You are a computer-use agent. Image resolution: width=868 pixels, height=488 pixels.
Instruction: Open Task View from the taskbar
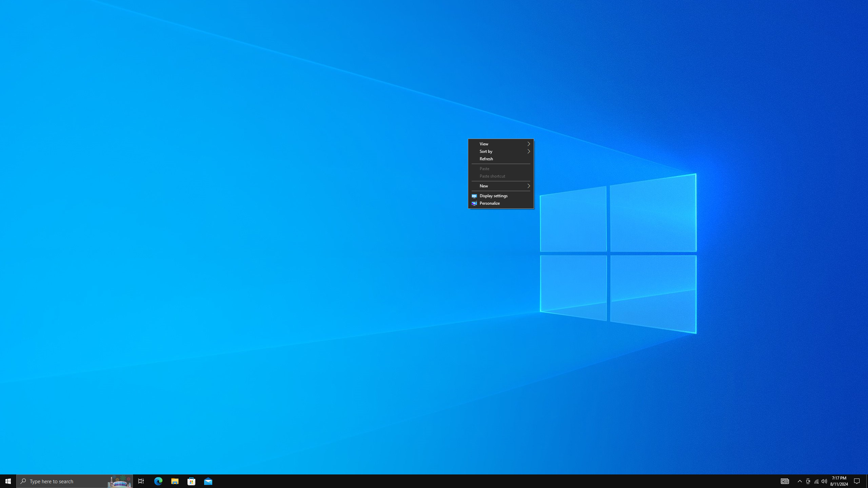click(x=141, y=481)
